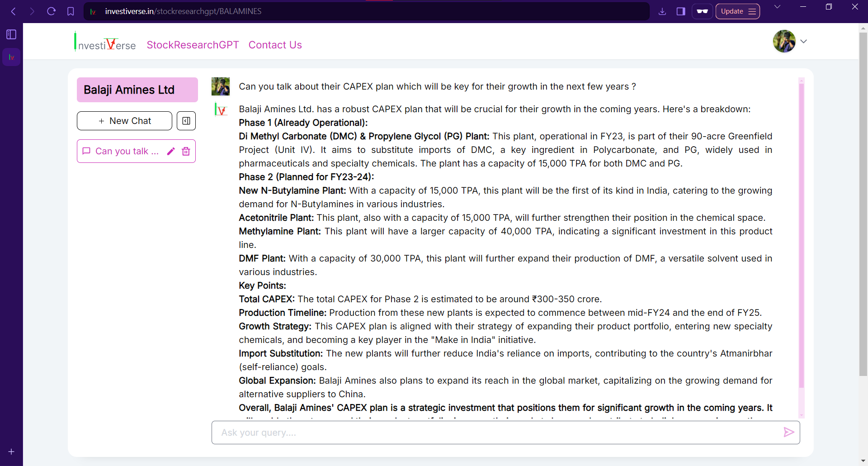Open the private glasses icon

(x=702, y=11)
